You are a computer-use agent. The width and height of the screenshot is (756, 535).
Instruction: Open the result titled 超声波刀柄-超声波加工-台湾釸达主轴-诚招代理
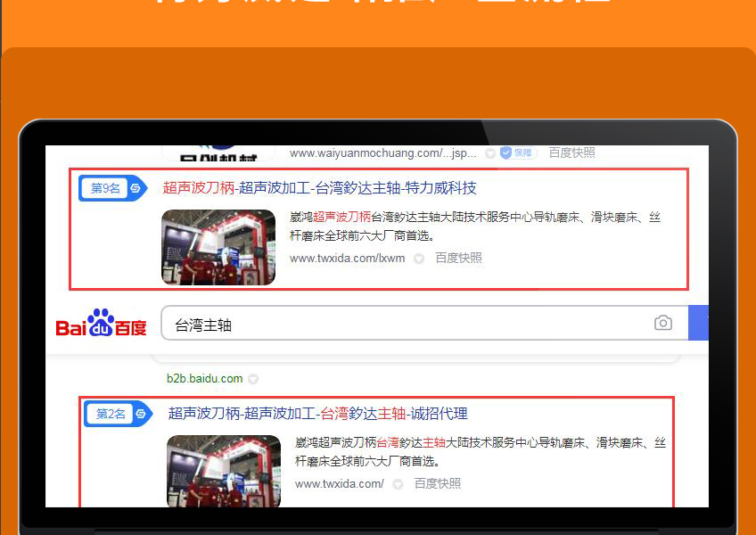tap(317, 414)
